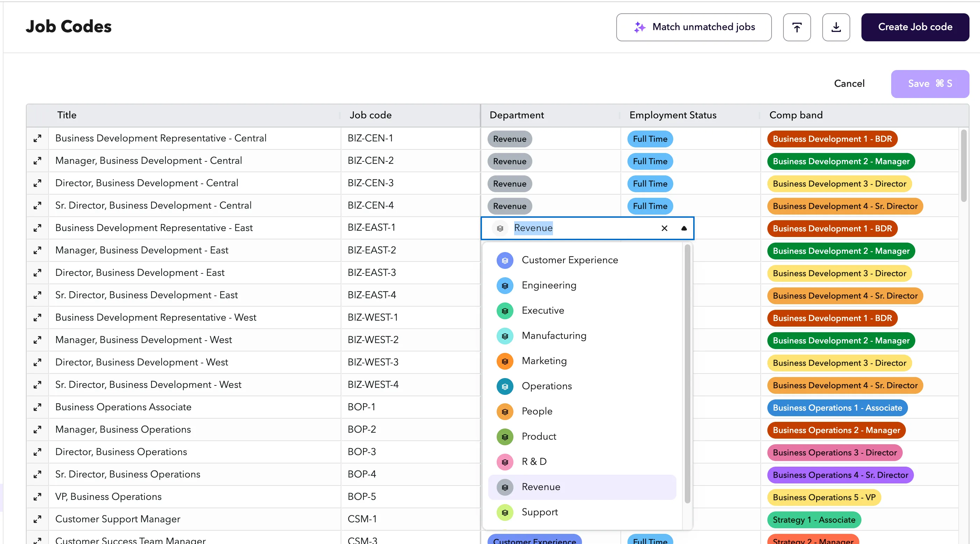Choose Support from the department dropdown
The image size is (980, 544).
(582, 512)
